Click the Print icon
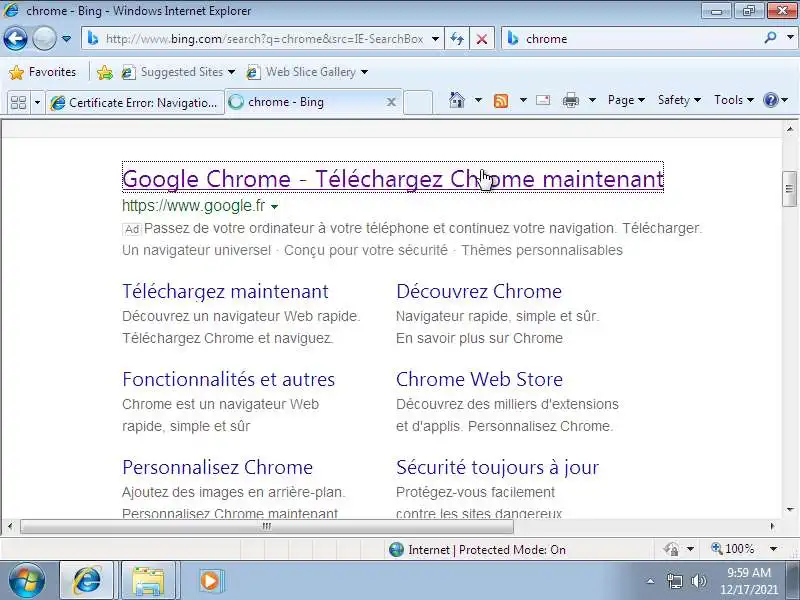 (570, 100)
